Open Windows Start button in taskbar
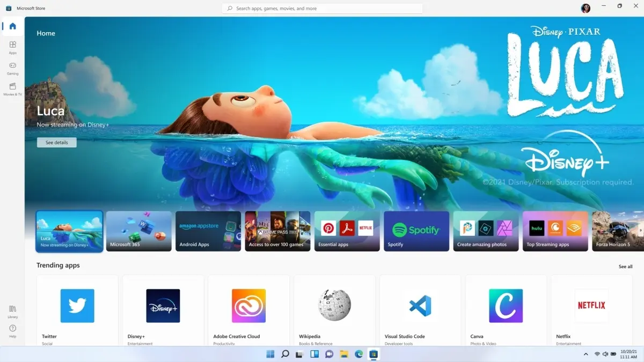The width and height of the screenshot is (644, 362). point(270,354)
